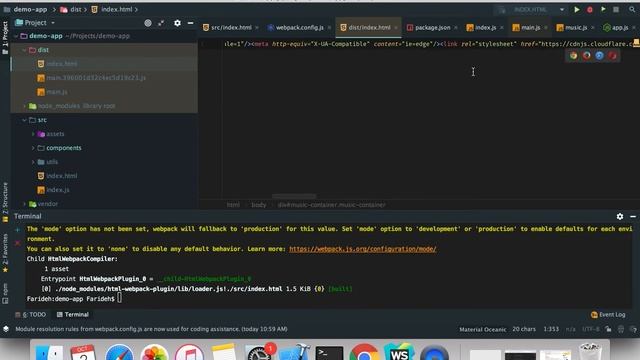Open Terminal panel settings gear
Viewport: 640px width, 360px height.
[620, 216]
